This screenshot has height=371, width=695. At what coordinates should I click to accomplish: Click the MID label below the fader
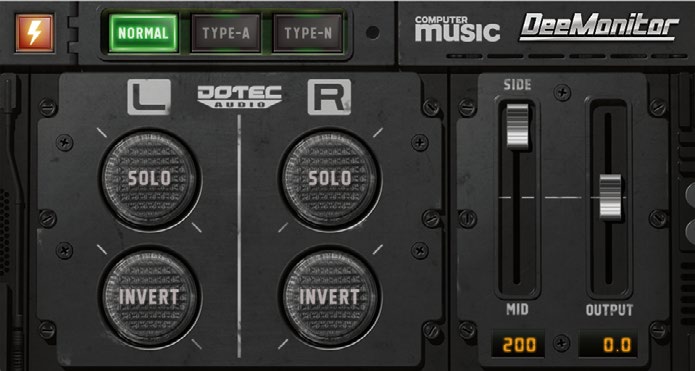tap(518, 309)
